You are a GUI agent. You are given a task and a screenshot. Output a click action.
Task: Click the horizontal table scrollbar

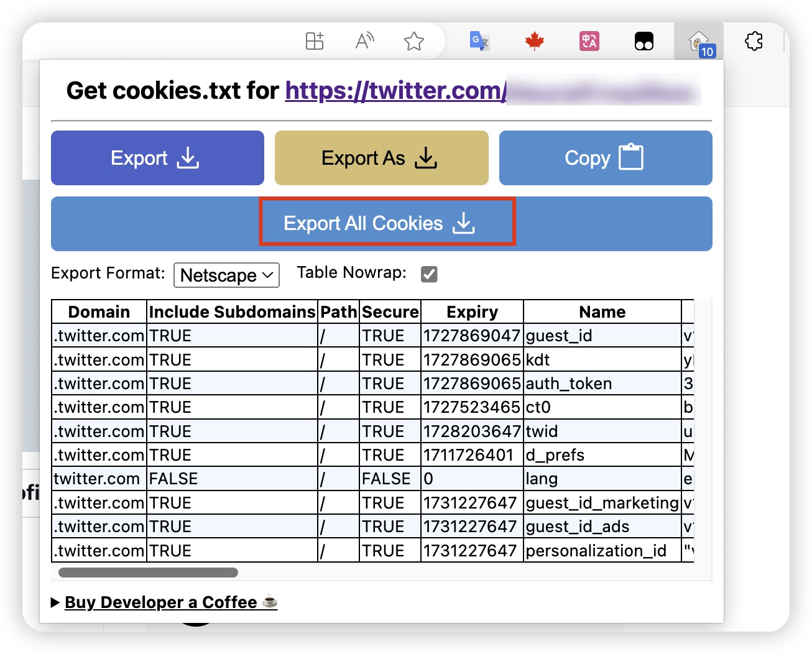[x=148, y=572]
